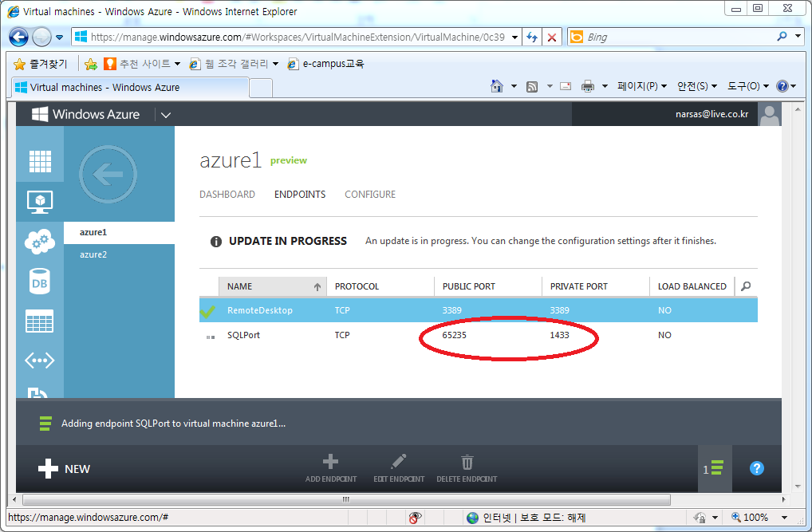
Task: Open the Cloud Services gear-cloud icon
Action: (x=40, y=242)
